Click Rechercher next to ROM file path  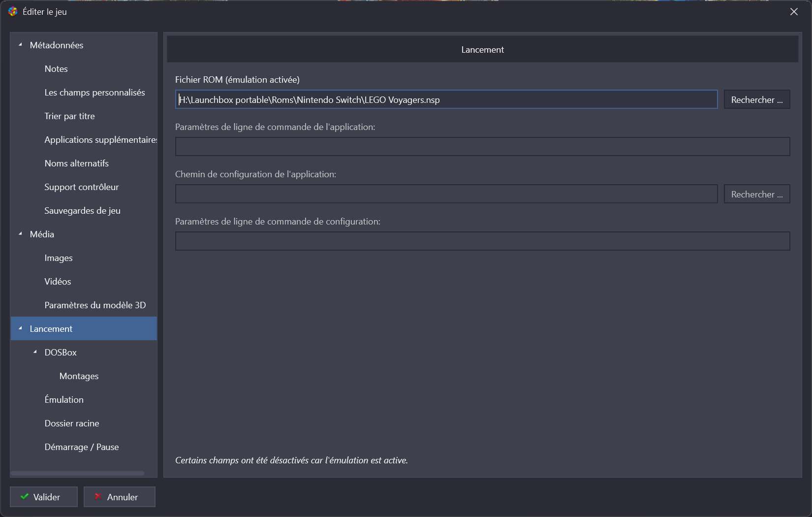pyautogui.click(x=756, y=99)
